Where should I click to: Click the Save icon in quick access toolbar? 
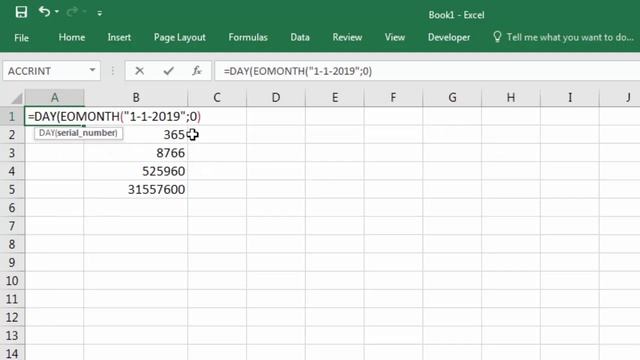coord(21,12)
